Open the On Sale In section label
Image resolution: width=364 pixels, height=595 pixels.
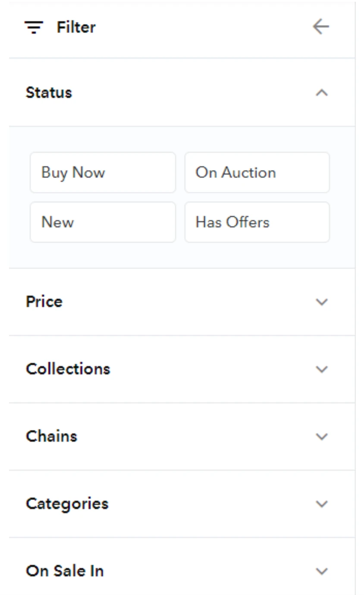(65, 571)
